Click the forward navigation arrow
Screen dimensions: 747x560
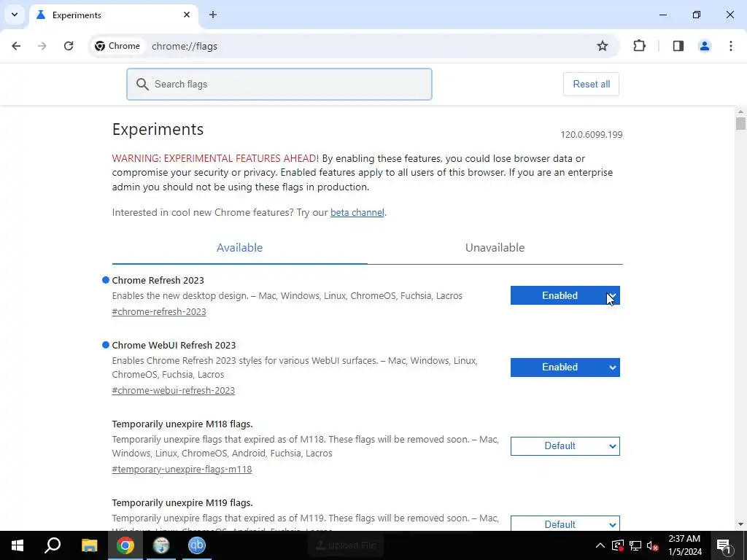pos(42,46)
